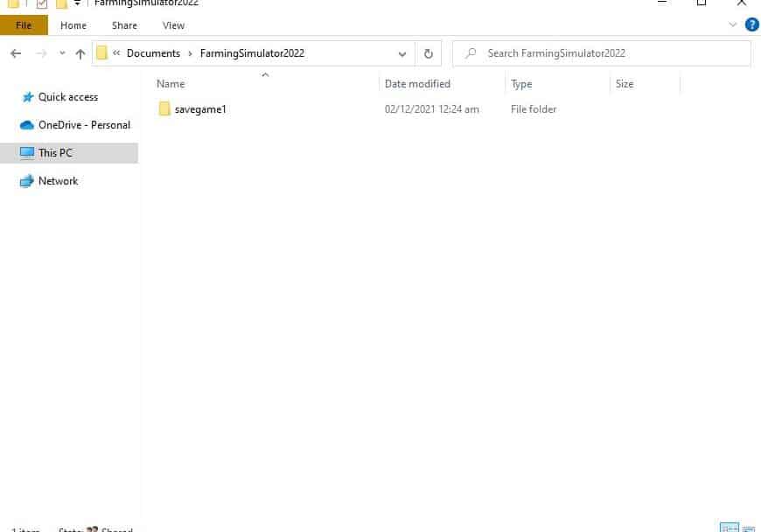Click FarmingSimulator2022 in the address path
Screen dimensions: 761x532
tap(253, 53)
